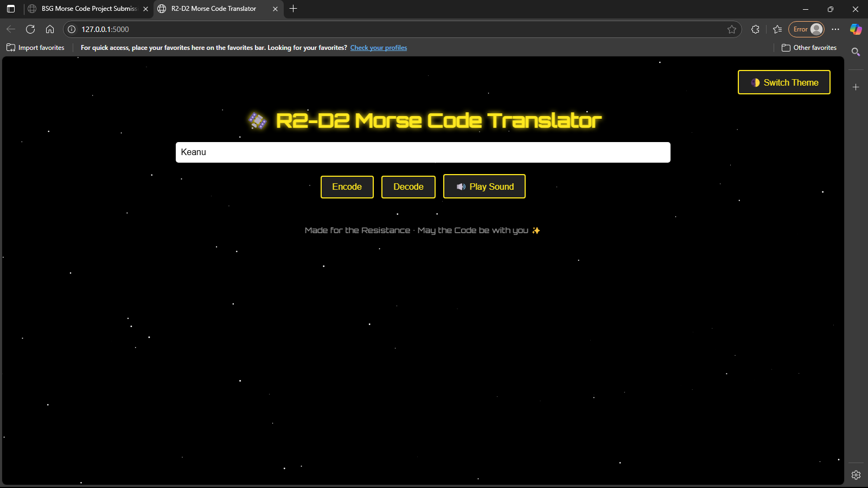Screen dimensions: 868x488
Task: Click the Switch Theme button
Action: click(x=784, y=82)
